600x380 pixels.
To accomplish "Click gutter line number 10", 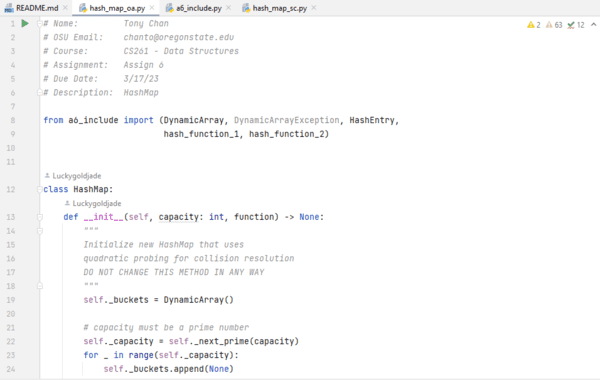I will point(11,148).
